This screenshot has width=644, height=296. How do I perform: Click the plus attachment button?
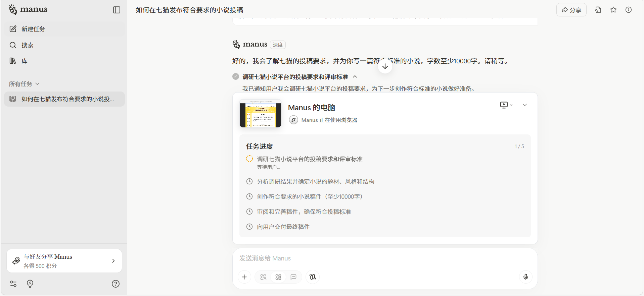[244, 277]
